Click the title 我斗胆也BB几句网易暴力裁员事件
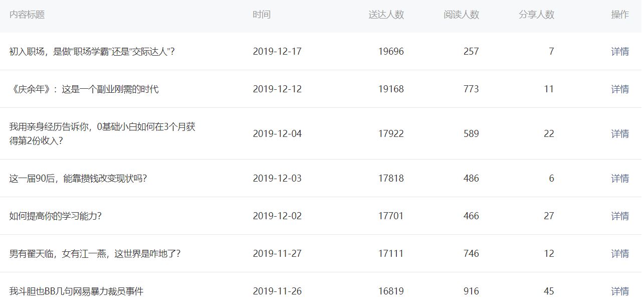This screenshot has height=308, width=644. [76, 291]
